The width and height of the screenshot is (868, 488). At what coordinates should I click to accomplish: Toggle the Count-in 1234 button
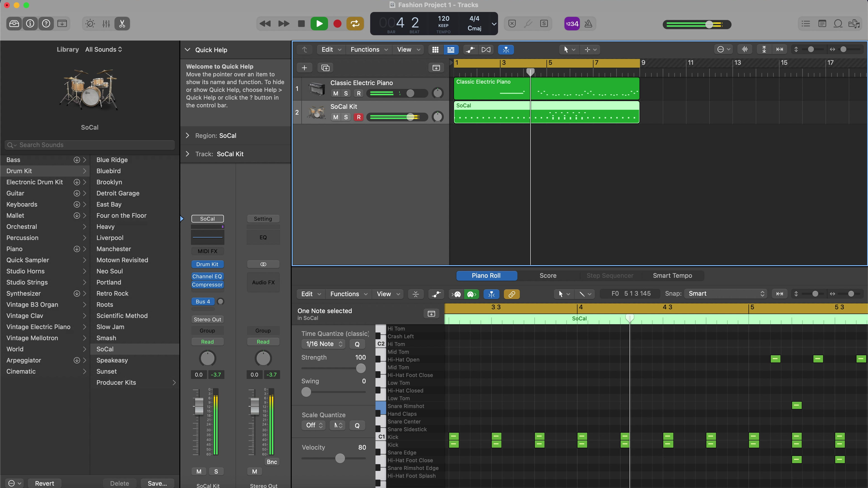click(572, 23)
